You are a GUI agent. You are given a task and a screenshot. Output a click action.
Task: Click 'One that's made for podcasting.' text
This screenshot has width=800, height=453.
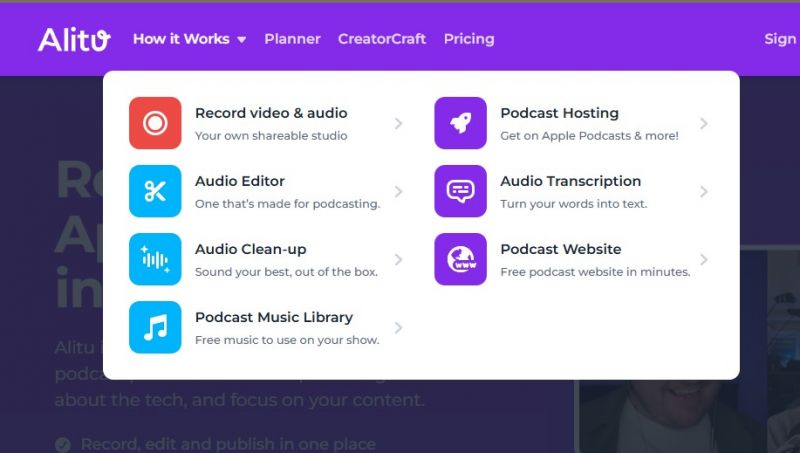coord(287,204)
